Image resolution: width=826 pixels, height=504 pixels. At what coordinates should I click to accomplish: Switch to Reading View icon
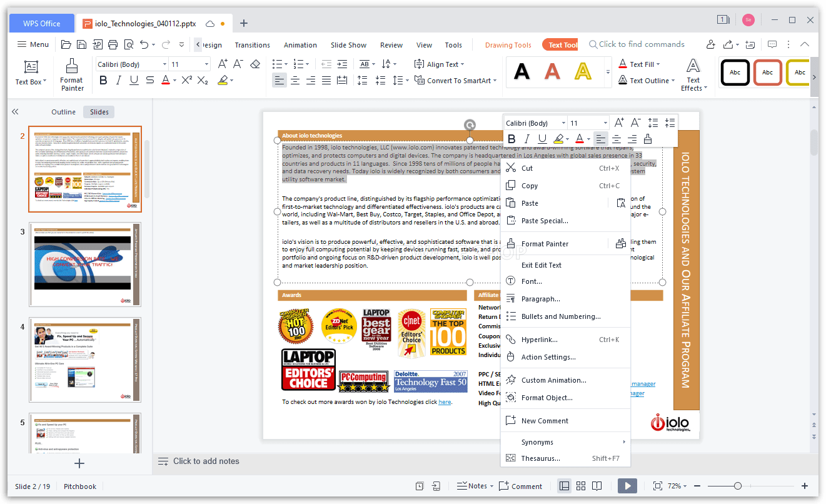597,486
